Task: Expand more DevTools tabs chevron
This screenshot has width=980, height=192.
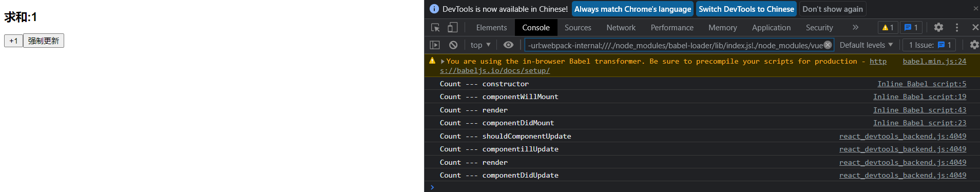Action: 855,28
